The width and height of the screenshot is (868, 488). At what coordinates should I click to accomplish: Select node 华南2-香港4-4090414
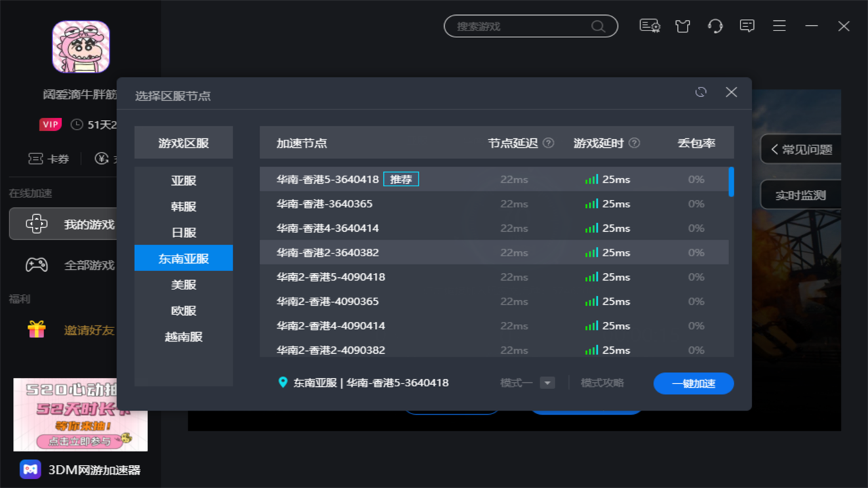[494, 326]
